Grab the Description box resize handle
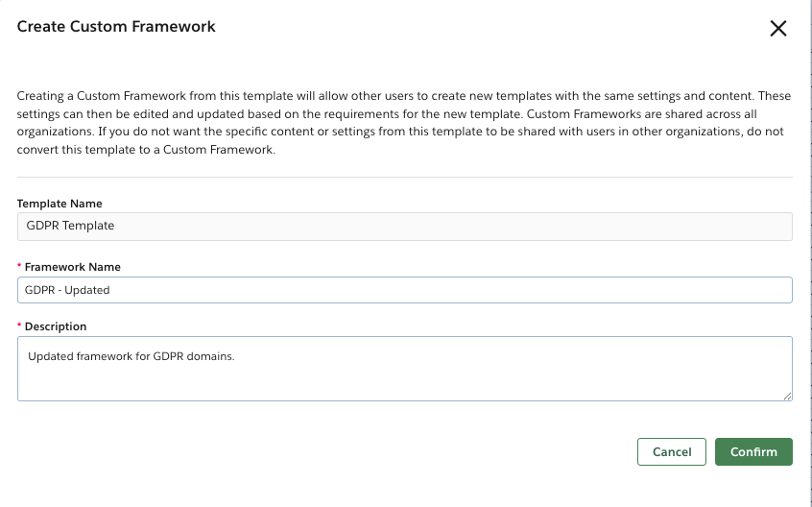Screen dimensions: 812x507 tap(787, 395)
